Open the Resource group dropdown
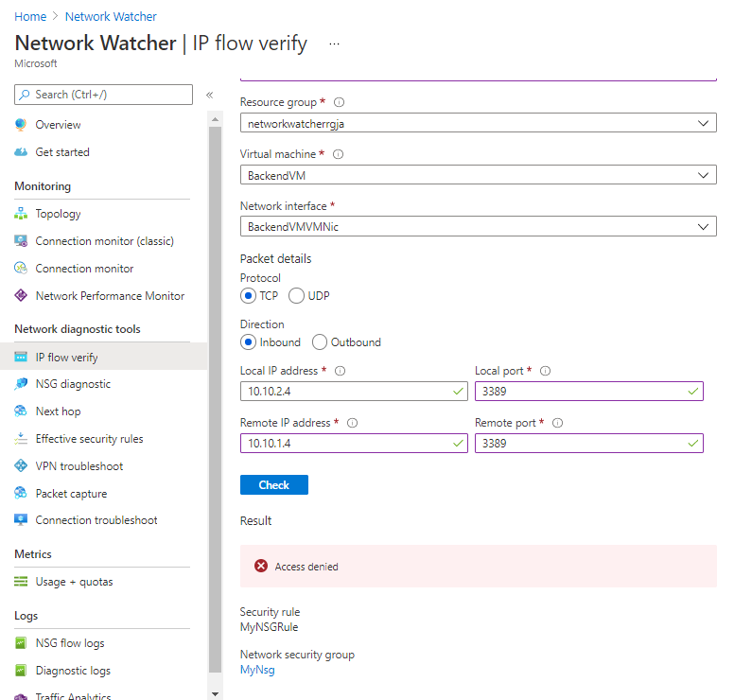Viewport: 734px width, 700px height. click(478, 123)
